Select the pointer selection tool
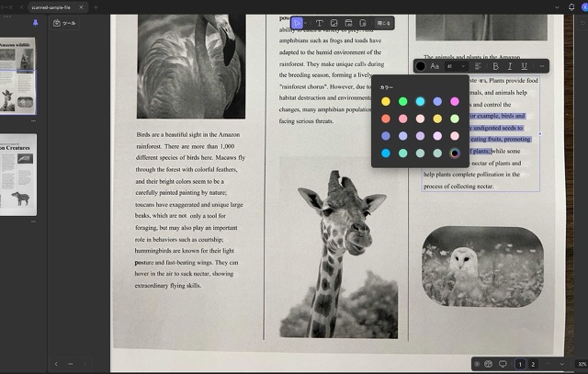The width and height of the screenshot is (588, 374). (297, 23)
